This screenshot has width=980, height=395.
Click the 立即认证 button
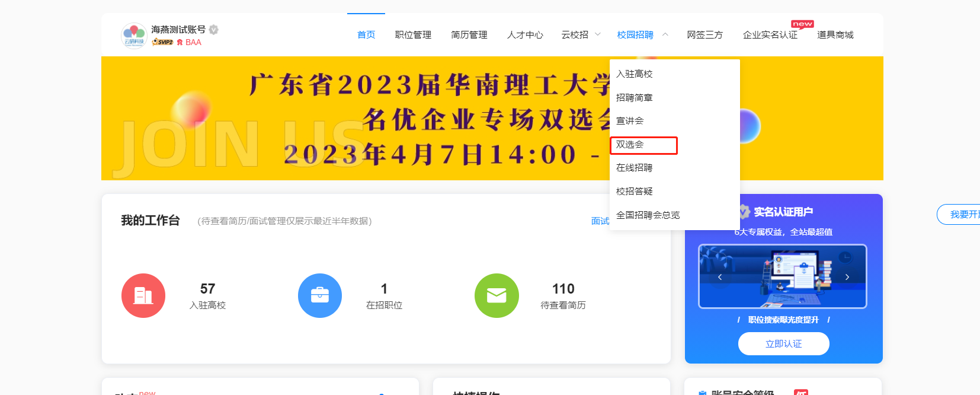tap(784, 343)
